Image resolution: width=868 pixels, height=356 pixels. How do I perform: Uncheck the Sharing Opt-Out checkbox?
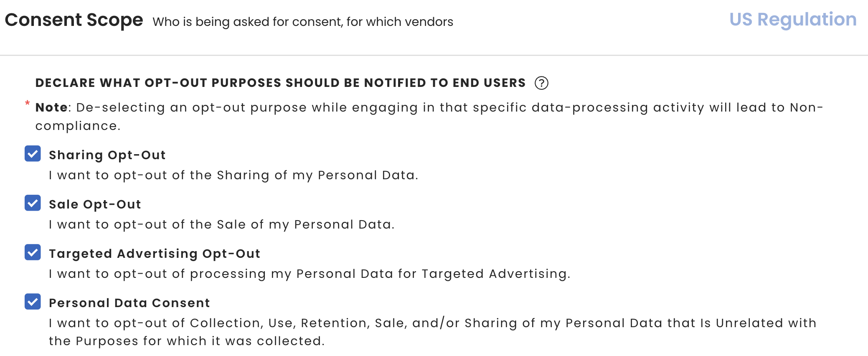[33, 154]
